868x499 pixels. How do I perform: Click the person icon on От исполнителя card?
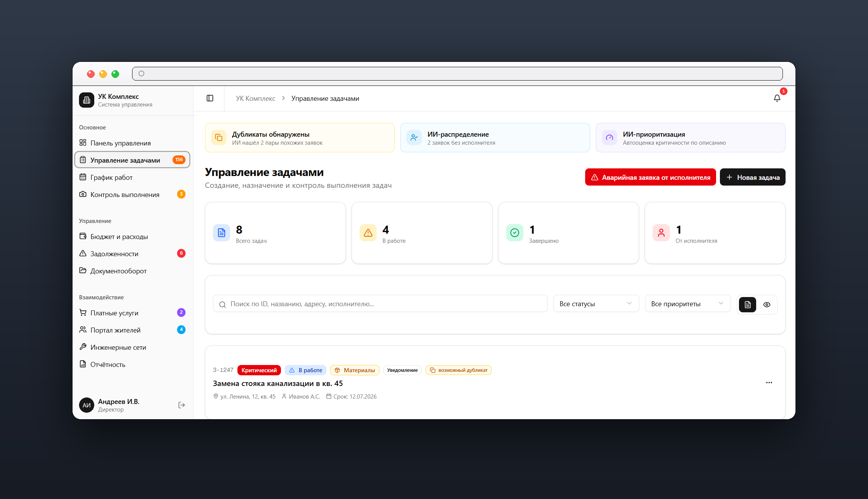pyautogui.click(x=661, y=233)
